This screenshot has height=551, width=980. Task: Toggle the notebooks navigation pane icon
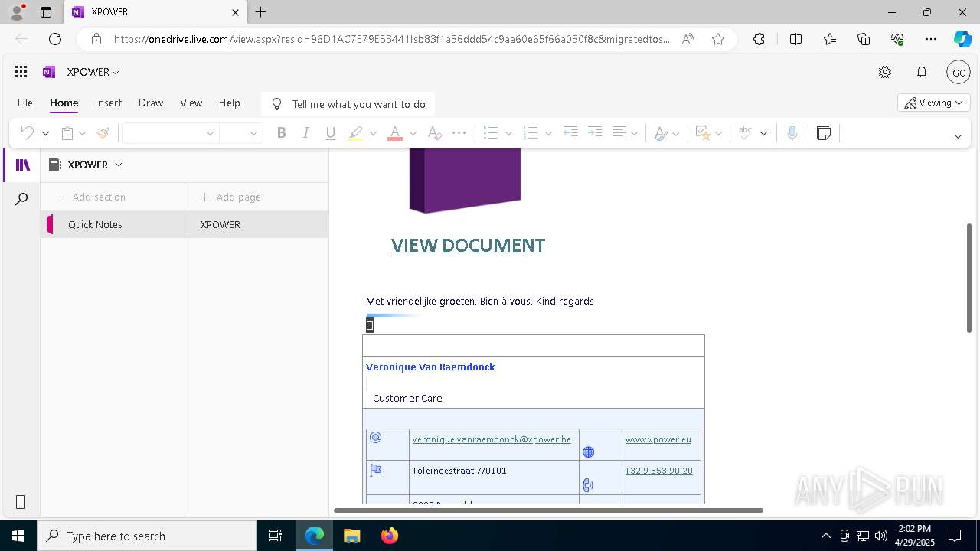[x=23, y=165]
